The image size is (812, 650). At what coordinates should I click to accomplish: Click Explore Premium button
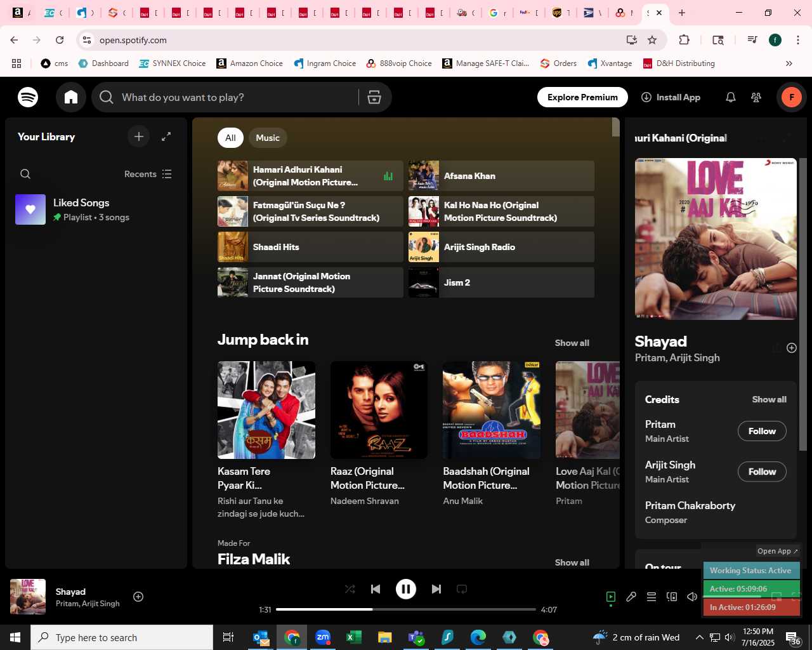582,97
